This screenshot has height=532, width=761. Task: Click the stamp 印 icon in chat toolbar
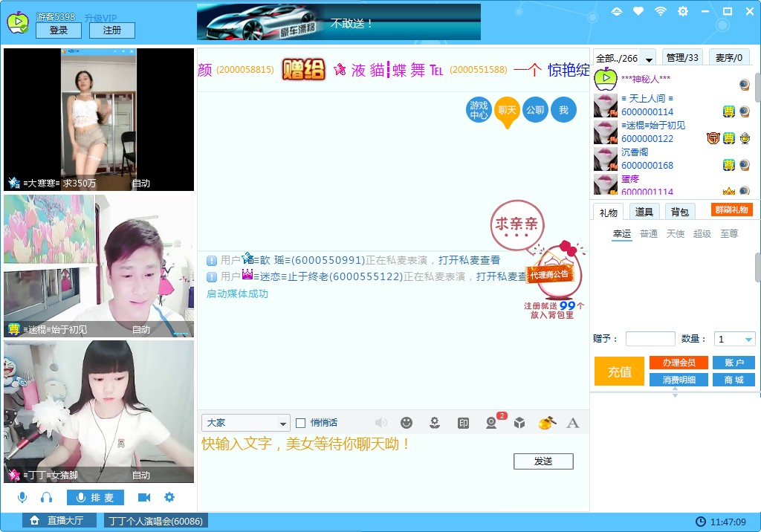click(x=464, y=423)
